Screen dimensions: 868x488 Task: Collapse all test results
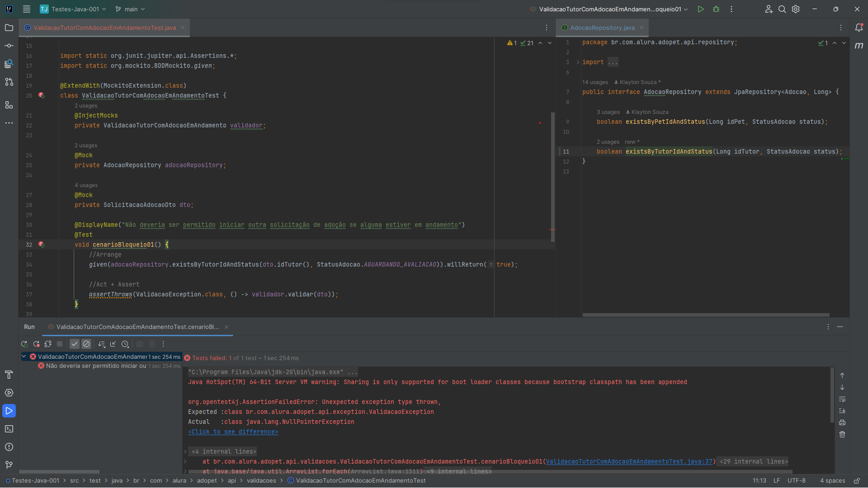[x=113, y=344]
